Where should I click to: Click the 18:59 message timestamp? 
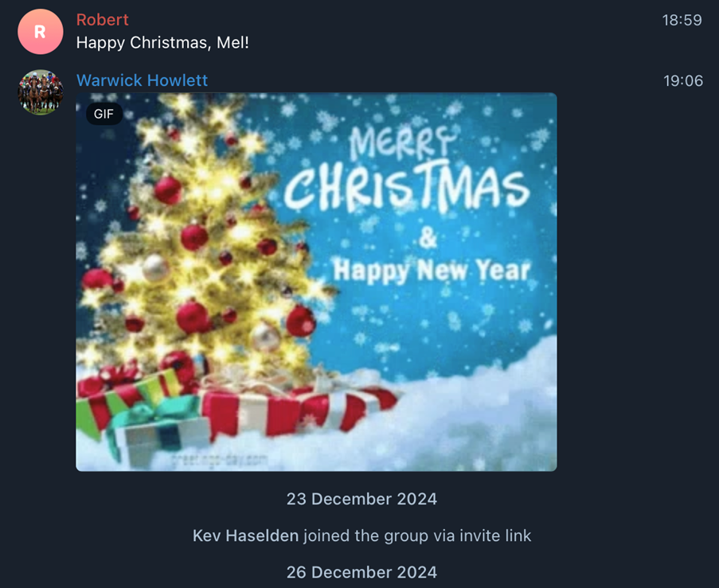click(x=682, y=20)
